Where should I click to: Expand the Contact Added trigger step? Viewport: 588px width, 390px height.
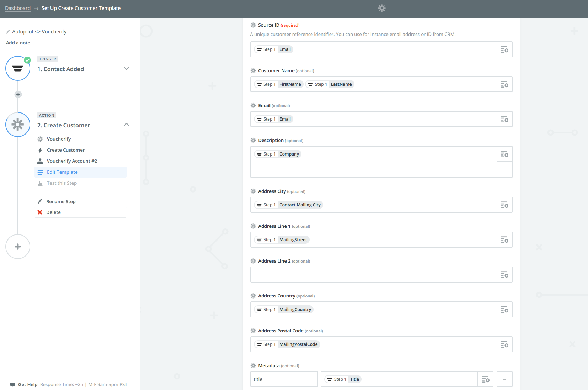pos(126,68)
